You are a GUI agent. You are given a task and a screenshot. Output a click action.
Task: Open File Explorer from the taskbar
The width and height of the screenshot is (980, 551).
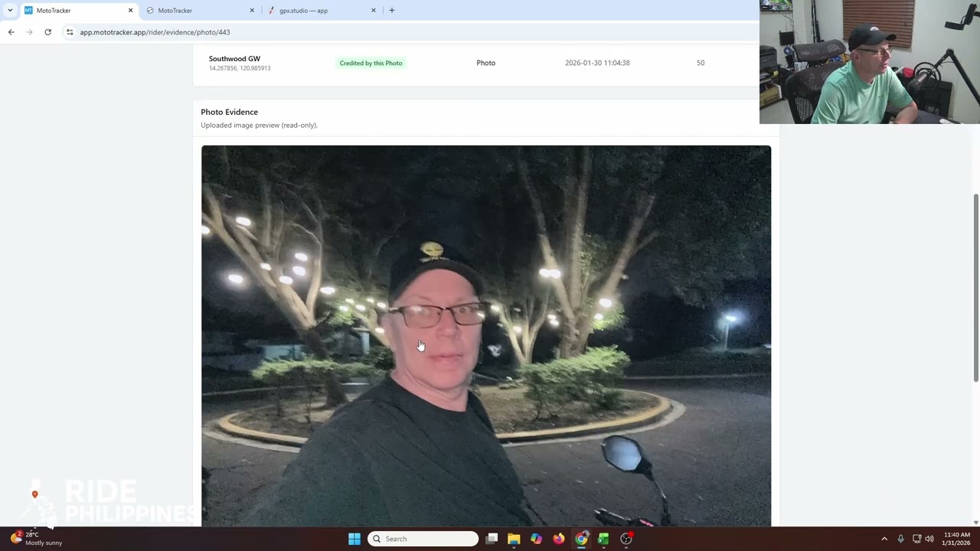(x=514, y=539)
